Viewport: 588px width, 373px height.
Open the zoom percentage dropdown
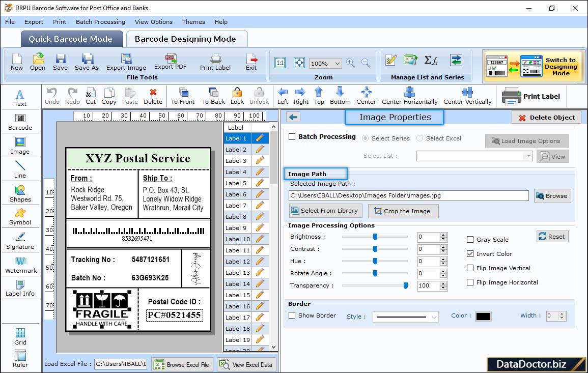point(338,64)
